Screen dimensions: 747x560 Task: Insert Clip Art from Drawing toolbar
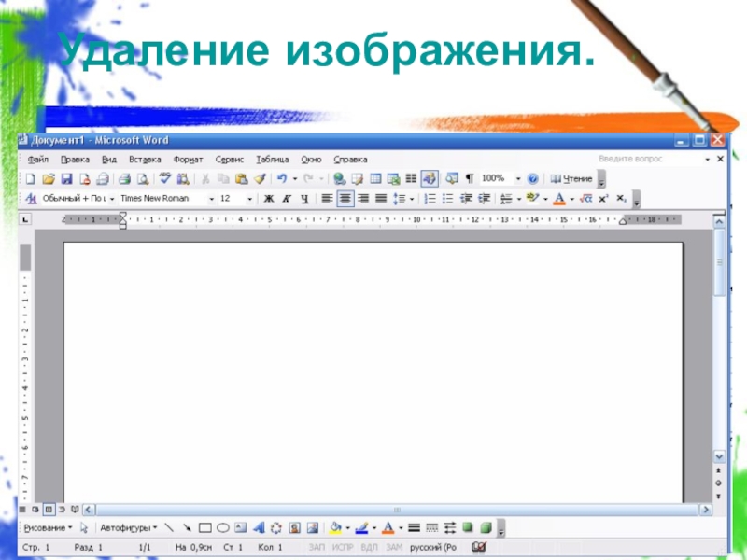pyautogui.click(x=294, y=527)
